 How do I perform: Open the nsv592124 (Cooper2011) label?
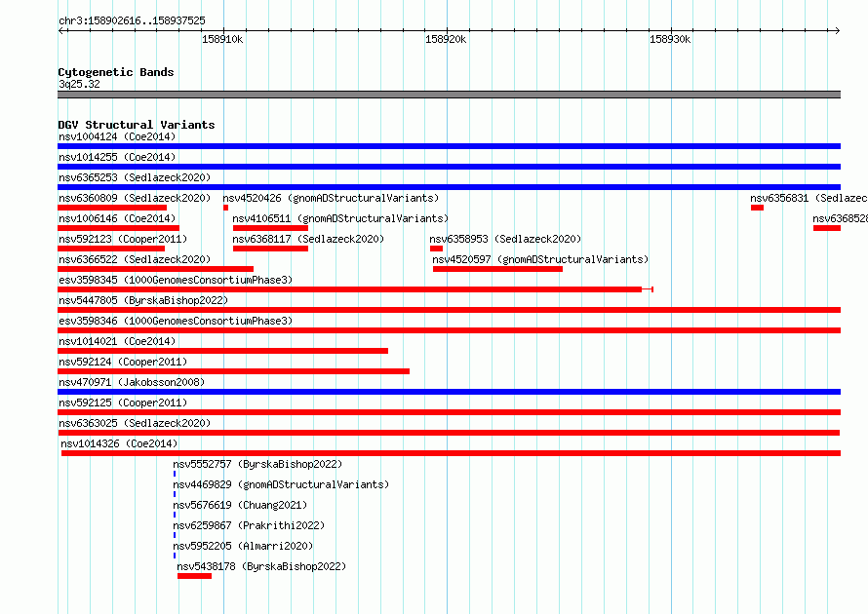(123, 362)
